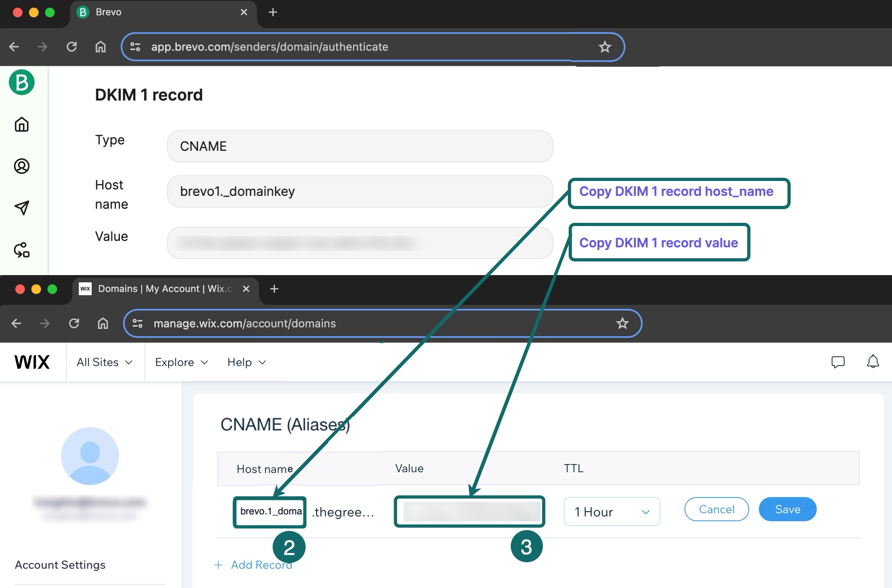
Task: Expand the Explore menu
Action: 181,362
